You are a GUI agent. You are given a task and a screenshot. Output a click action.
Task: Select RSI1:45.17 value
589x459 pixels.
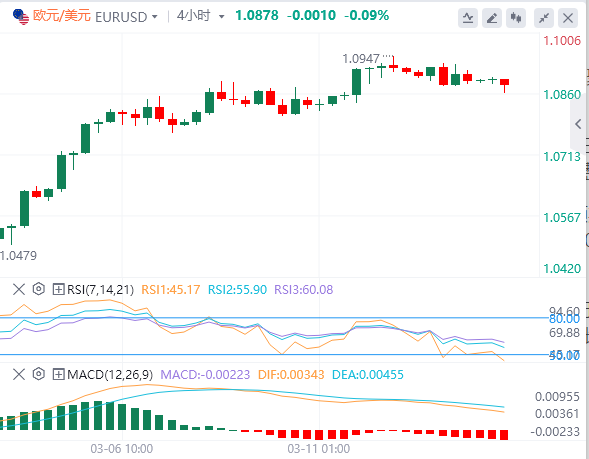[x=171, y=290]
